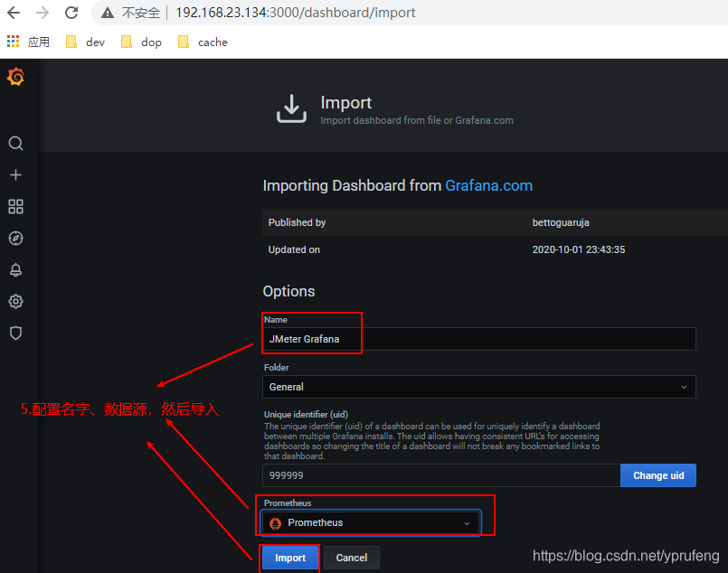Click the 2020-10-01 23:43:35 date
Screen dimensions: 728x573
pos(579,249)
